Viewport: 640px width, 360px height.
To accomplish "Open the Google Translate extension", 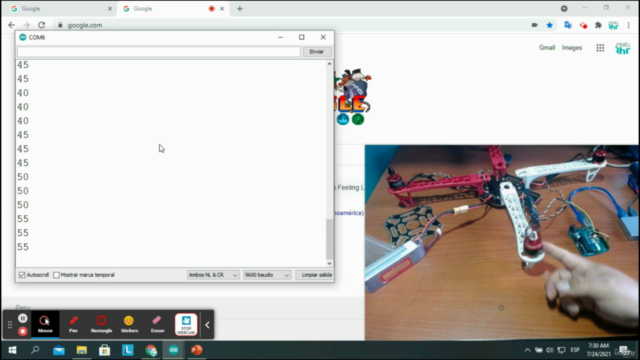I will coord(568,25).
